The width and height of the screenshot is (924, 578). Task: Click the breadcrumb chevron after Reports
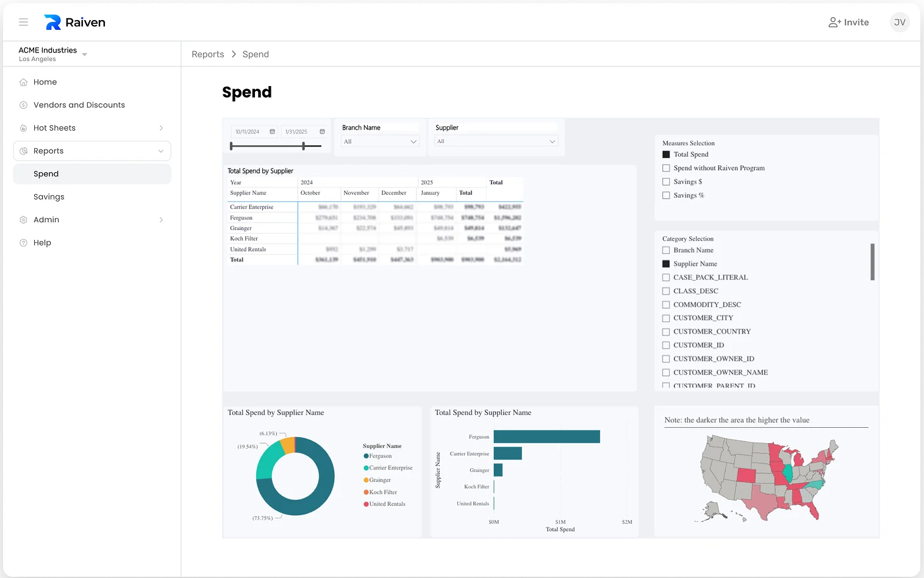pyautogui.click(x=234, y=54)
